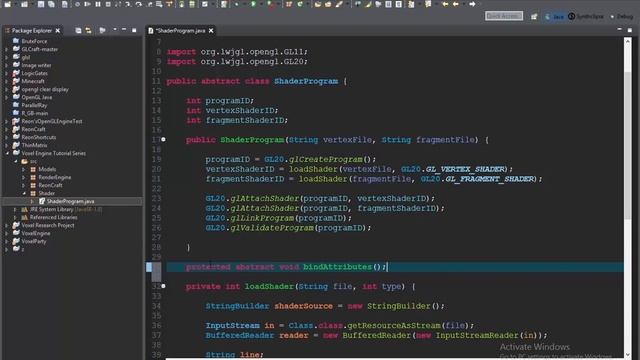Switch to the Debug perspective

pyautogui.click(x=622, y=16)
